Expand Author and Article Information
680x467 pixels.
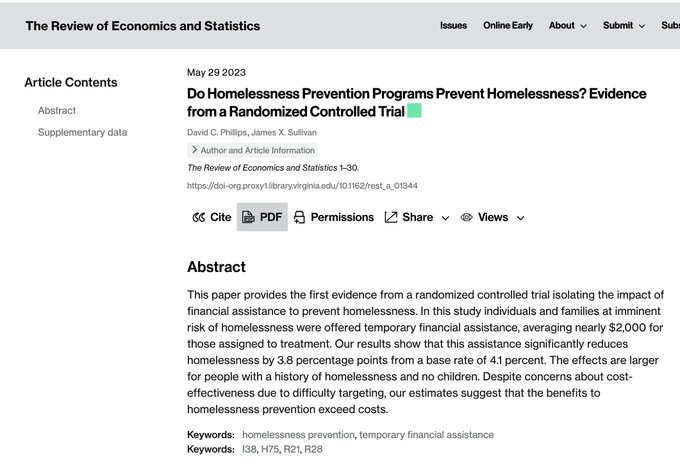(252, 150)
